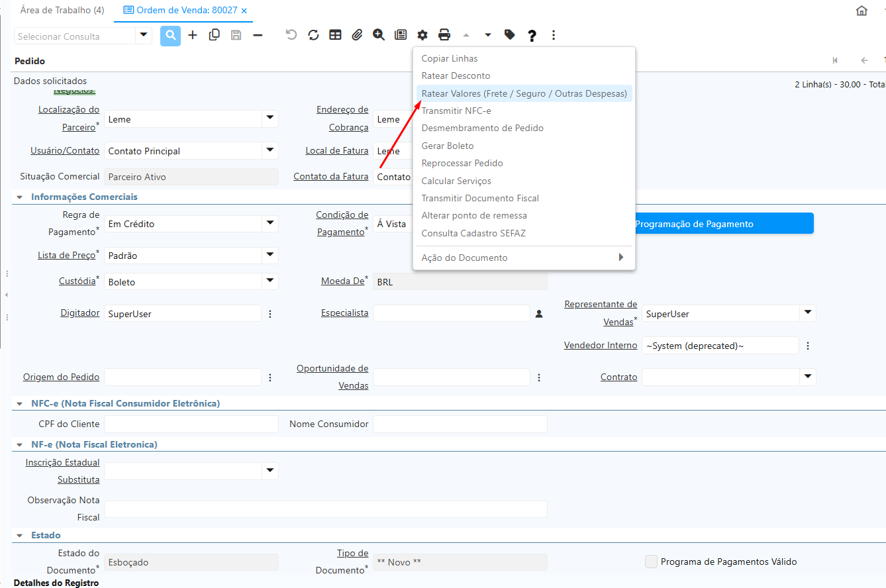Click the Programação de Pagamento button
Image resolution: width=886 pixels, height=588 pixels.
pos(723,224)
